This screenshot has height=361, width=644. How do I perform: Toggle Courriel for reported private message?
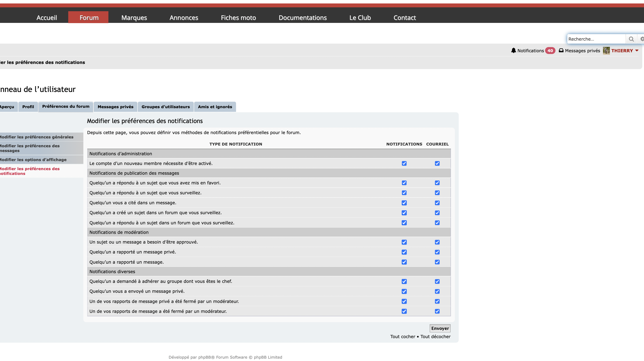click(437, 252)
